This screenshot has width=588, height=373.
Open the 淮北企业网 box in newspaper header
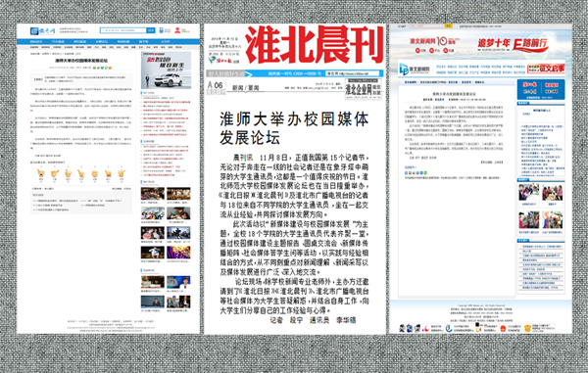(363, 89)
